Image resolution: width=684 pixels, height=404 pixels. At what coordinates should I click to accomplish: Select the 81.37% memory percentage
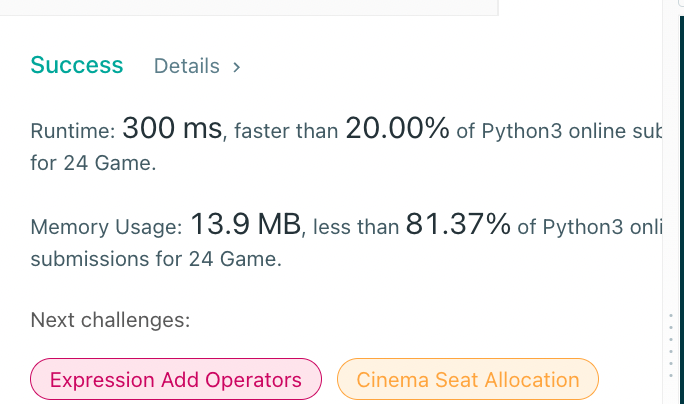click(458, 226)
